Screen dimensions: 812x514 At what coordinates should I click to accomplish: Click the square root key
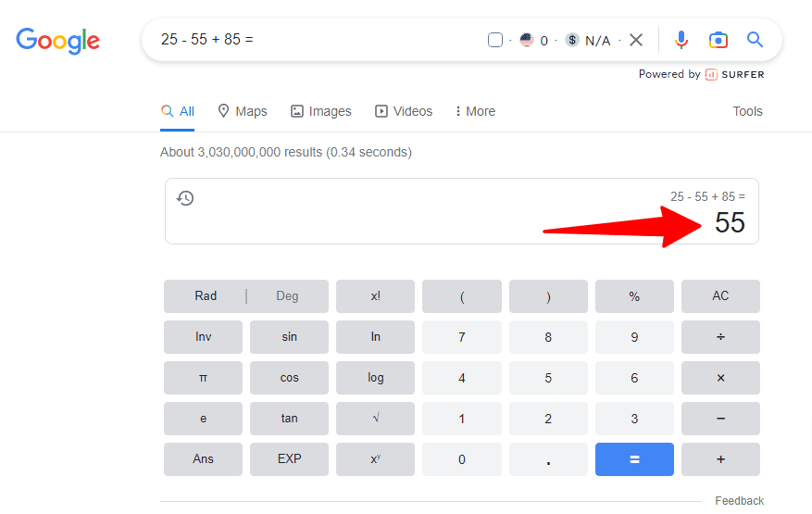coord(376,418)
